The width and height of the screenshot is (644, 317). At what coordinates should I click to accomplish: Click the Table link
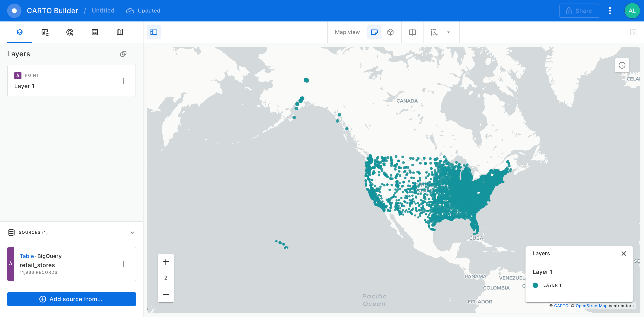point(27,256)
